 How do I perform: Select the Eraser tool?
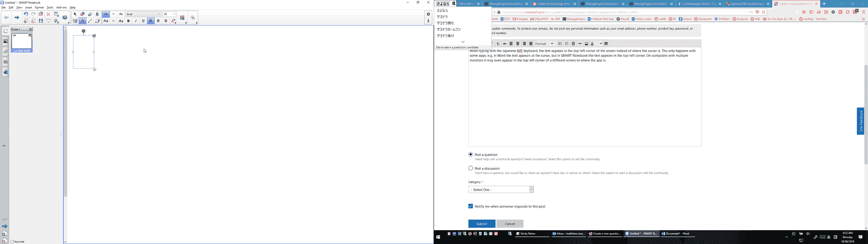pyautogui.click(x=97, y=21)
